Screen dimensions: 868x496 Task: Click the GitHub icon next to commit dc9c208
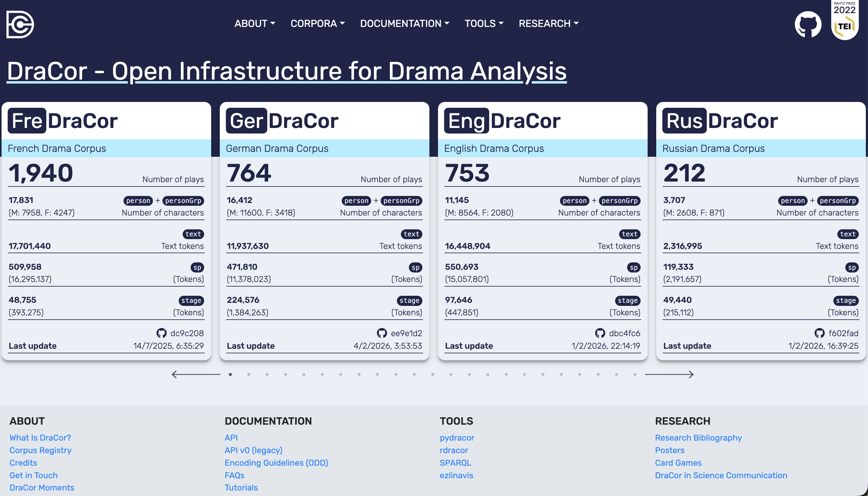161,333
